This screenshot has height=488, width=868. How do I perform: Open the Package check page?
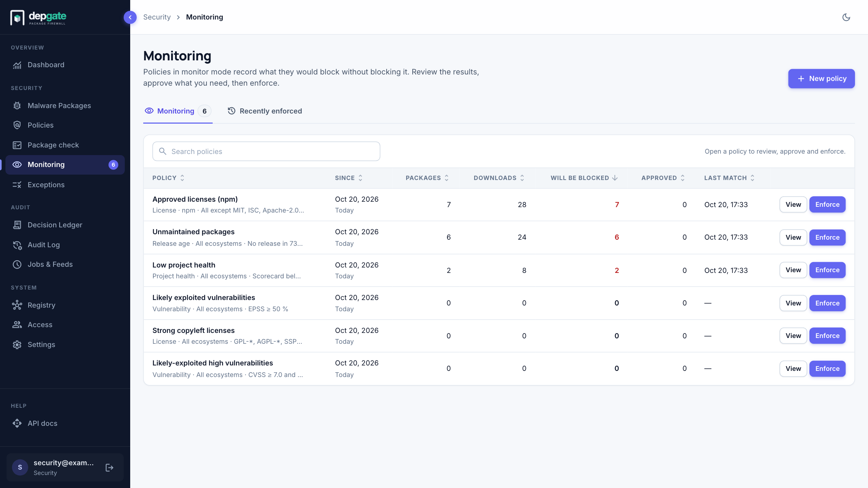(x=65, y=145)
